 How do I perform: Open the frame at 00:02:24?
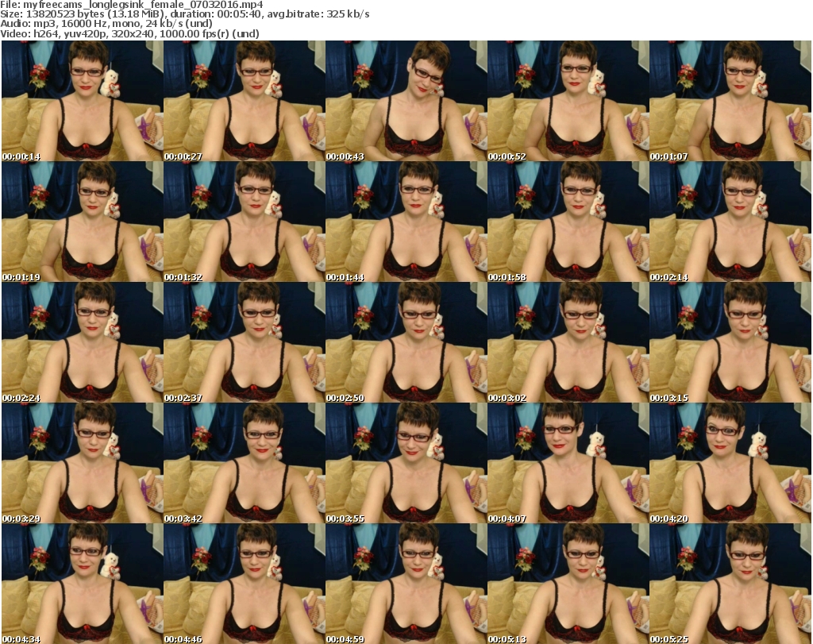[x=83, y=342]
